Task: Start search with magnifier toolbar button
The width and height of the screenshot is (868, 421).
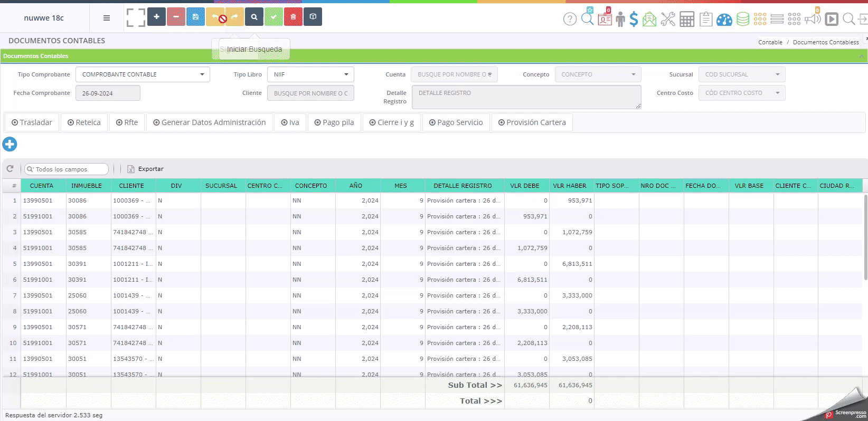Action: (254, 17)
